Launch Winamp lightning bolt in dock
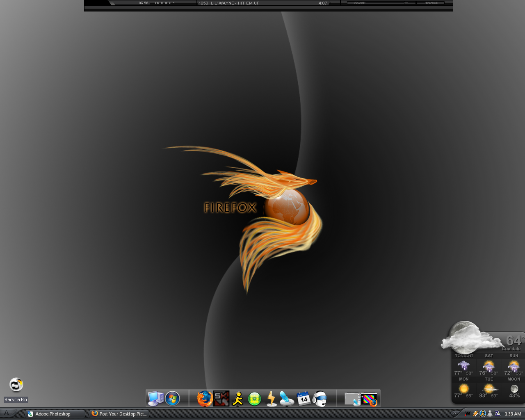Screen dimensions: 525x420 (x=271, y=398)
